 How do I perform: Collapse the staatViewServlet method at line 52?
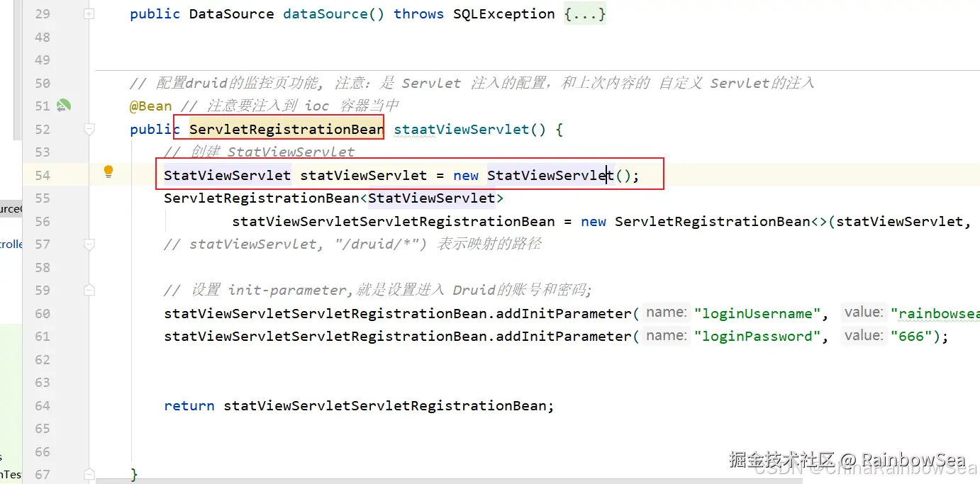[89, 129]
